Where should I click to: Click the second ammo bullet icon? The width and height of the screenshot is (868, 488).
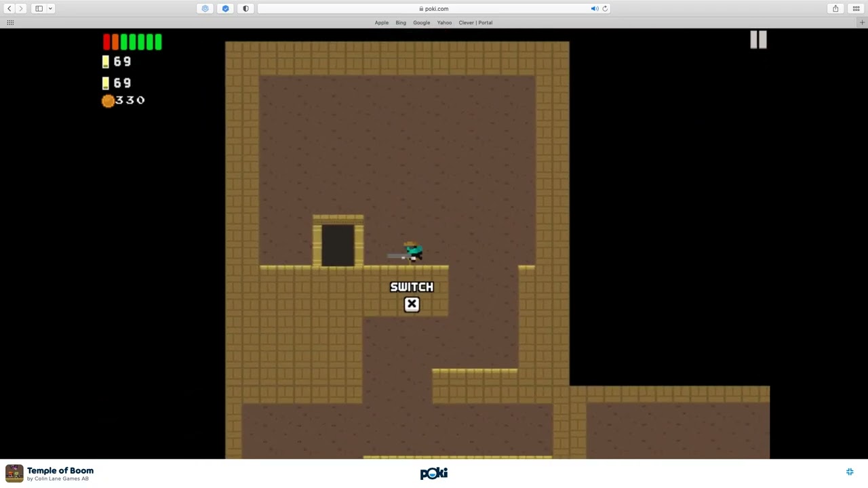[105, 83]
